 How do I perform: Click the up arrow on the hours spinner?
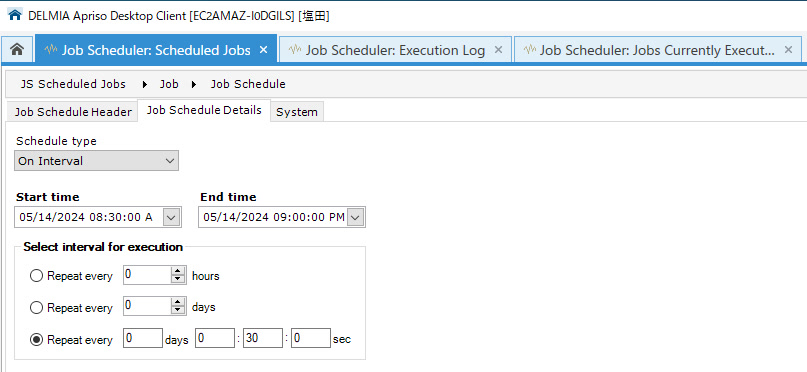[x=178, y=272]
